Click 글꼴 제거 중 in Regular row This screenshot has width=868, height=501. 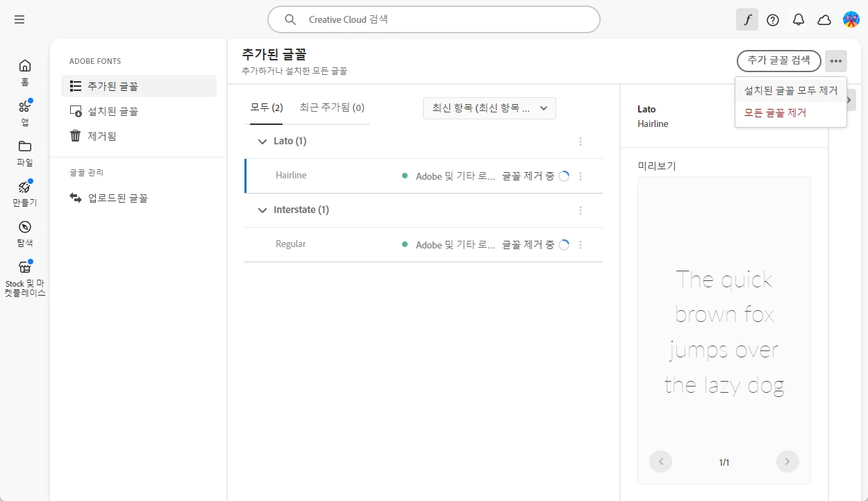pos(528,245)
